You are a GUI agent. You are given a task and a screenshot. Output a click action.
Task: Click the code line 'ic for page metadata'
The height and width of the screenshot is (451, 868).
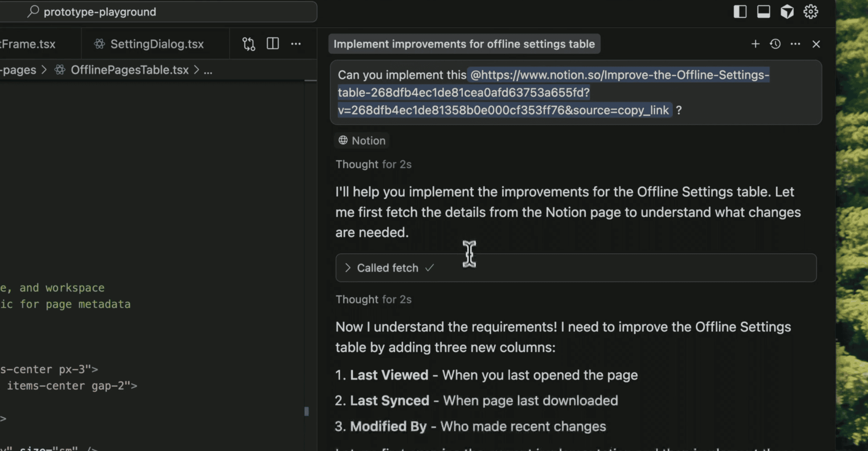pyautogui.click(x=65, y=304)
